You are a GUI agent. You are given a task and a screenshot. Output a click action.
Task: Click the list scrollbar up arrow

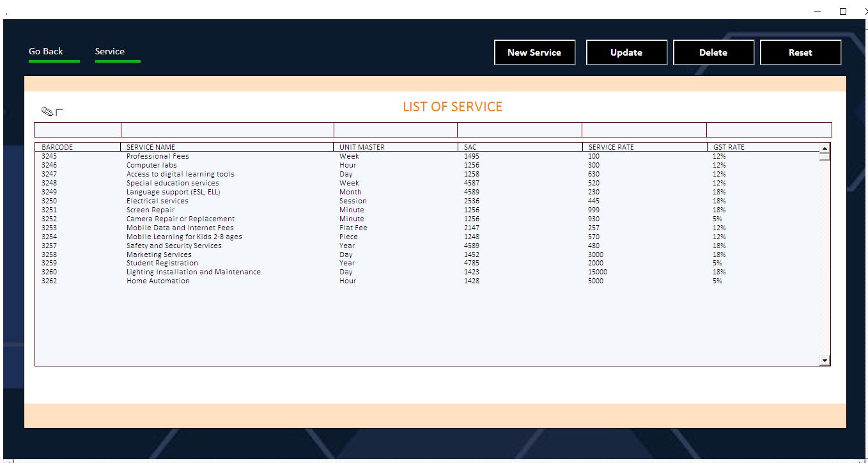point(825,148)
